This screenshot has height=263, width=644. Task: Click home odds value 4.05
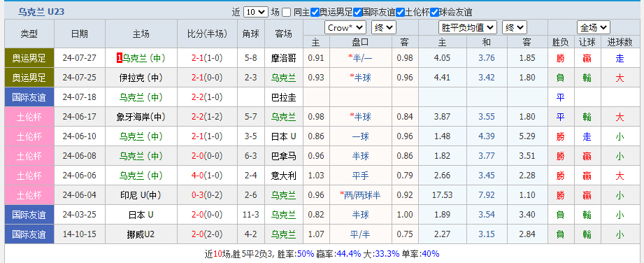443,58
